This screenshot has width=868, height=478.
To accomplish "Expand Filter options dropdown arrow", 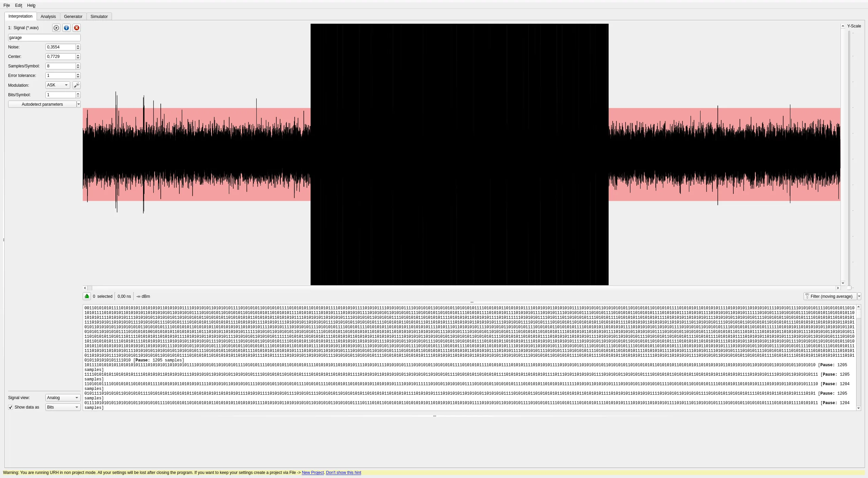I will point(859,296).
